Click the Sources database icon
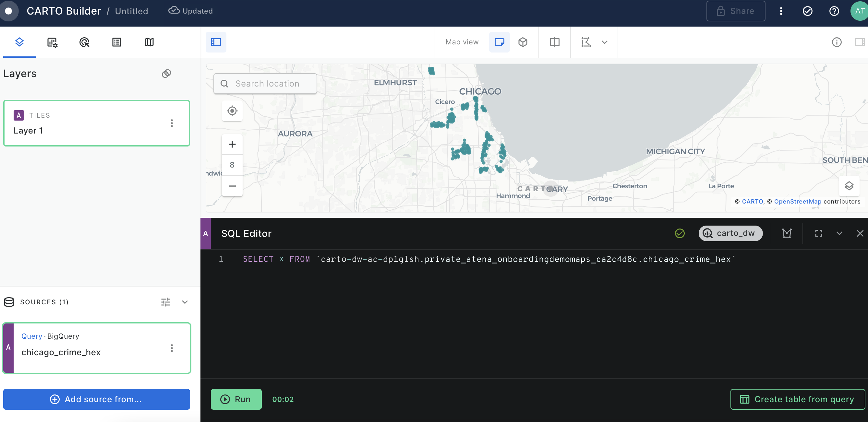Viewport: 868px width, 422px height. [x=9, y=302]
